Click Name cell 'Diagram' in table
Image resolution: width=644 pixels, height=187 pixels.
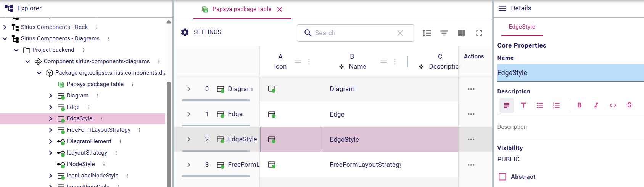pos(342,89)
